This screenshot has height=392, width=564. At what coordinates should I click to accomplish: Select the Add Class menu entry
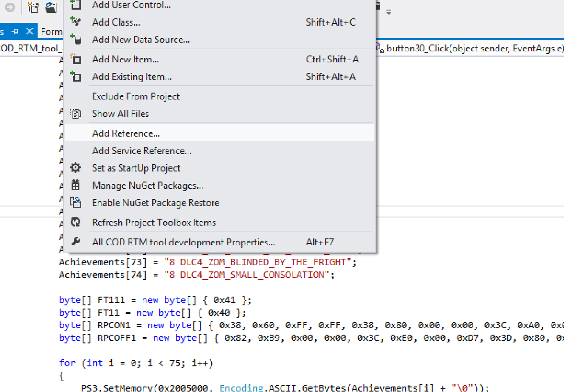(x=219, y=22)
